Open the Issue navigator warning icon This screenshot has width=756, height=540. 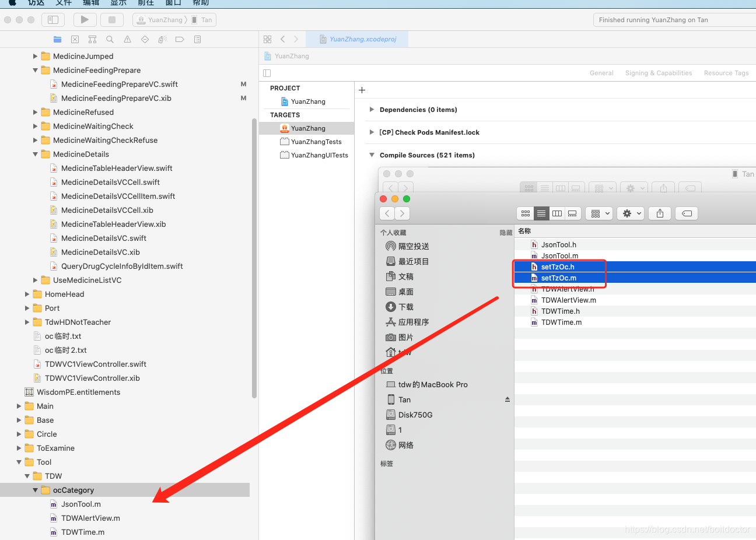click(127, 40)
